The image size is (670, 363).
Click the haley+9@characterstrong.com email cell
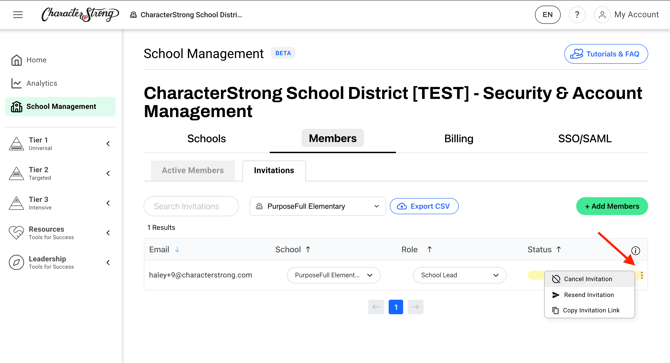200,275
